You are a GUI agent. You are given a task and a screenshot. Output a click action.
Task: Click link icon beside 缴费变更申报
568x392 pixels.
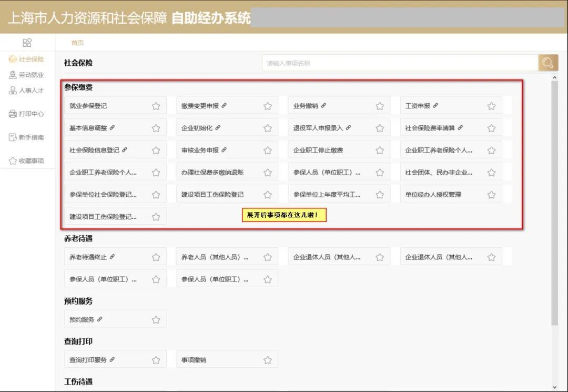[224, 105]
